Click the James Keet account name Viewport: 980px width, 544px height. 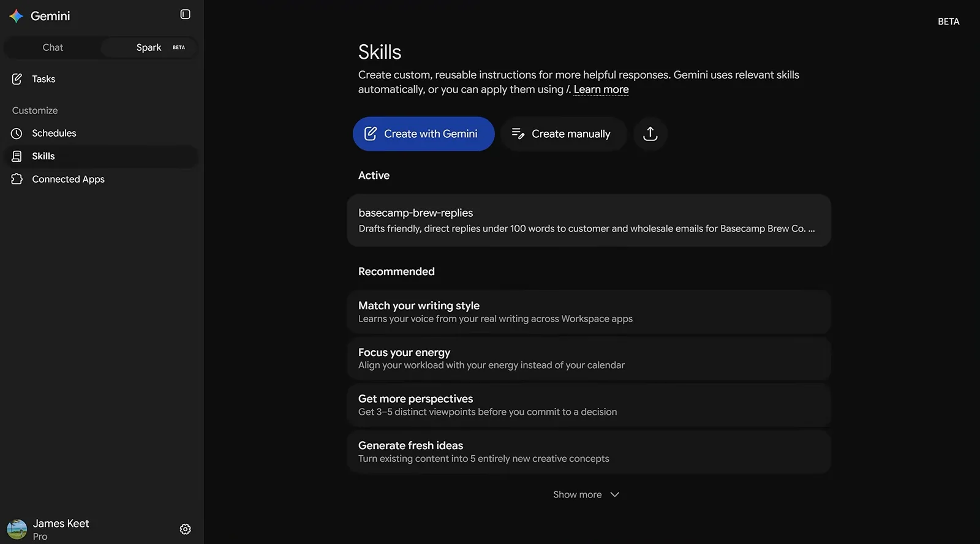[x=61, y=523]
